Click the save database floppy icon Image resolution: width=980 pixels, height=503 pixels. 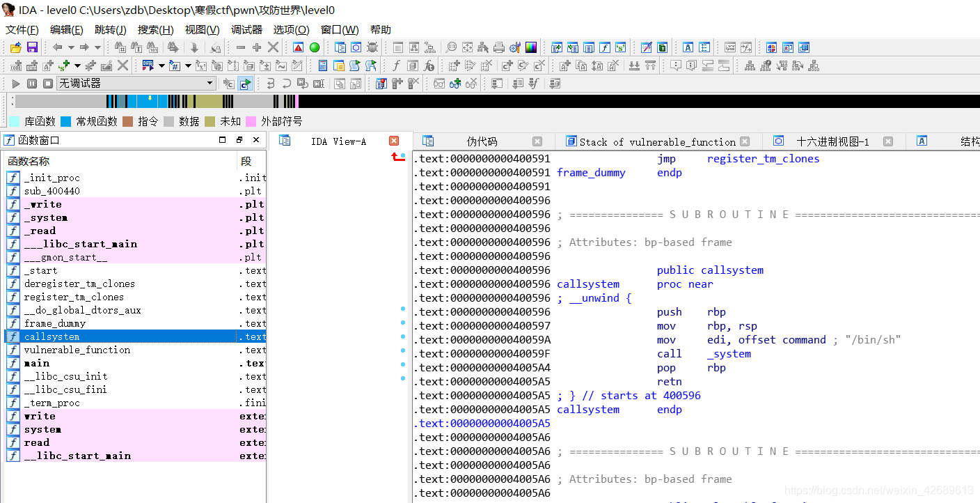32,47
